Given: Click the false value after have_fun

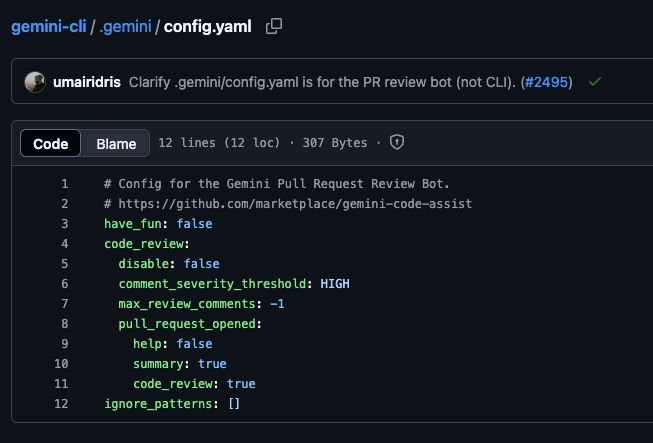Looking at the screenshot, I should [x=194, y=224].
